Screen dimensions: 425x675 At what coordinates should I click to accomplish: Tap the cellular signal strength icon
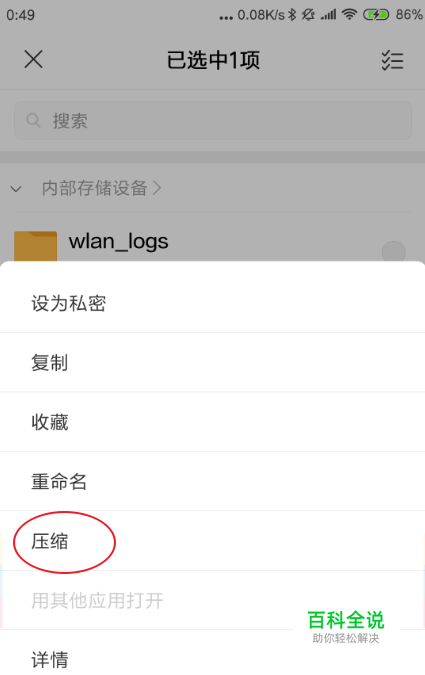[328, 15]
